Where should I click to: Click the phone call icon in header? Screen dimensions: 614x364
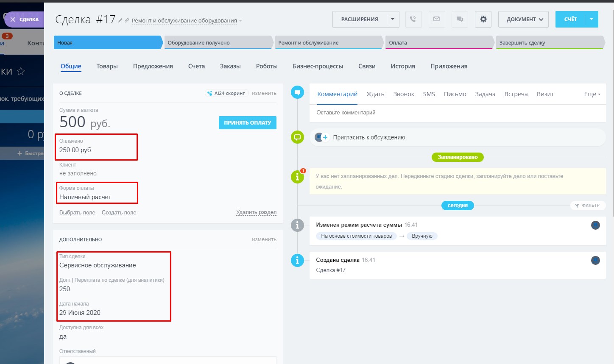tap(413, 19)
